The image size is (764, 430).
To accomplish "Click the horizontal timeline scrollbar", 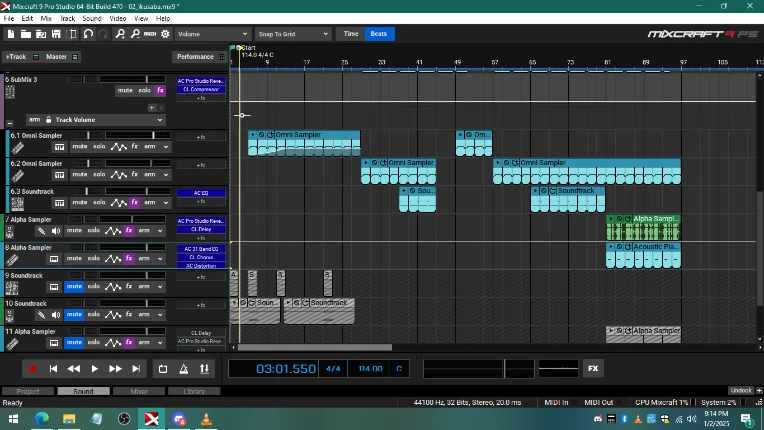I will coord(315,348).
